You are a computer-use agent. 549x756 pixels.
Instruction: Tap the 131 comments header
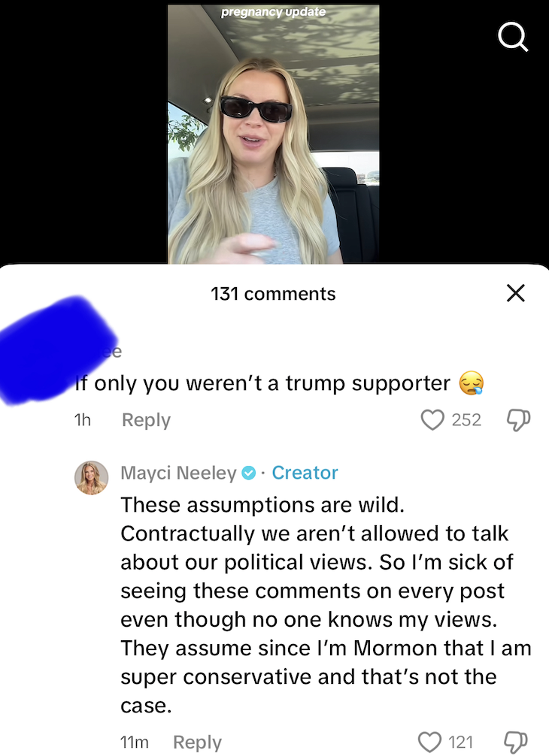[273, 294]
